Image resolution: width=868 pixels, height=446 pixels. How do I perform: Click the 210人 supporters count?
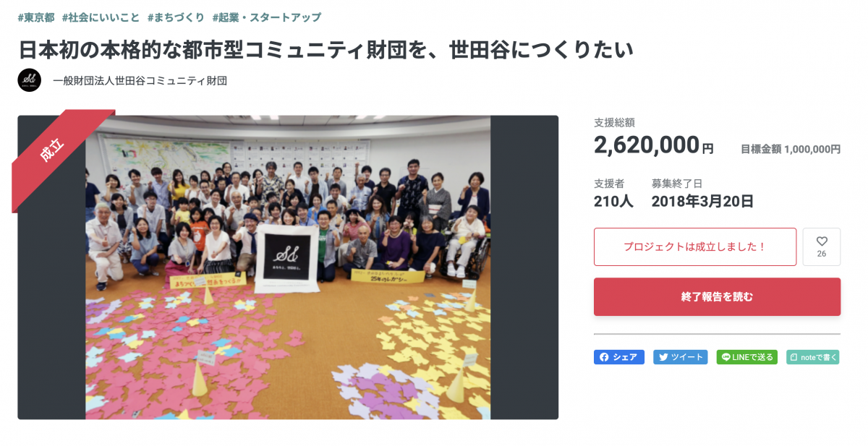pyautogui.click(x=613, y=201)
